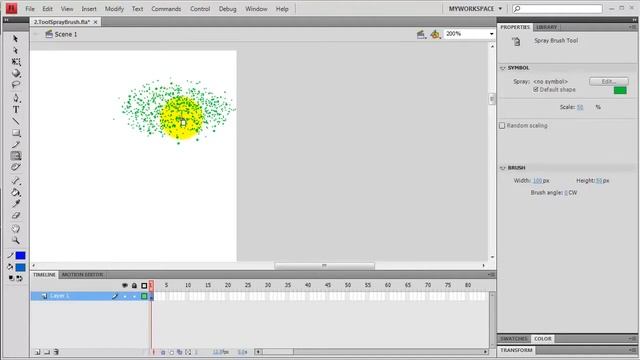Open the Timeline panel options menu
Image resolution: width=640 pixels, height=360 pixels.
pos(491,275)
